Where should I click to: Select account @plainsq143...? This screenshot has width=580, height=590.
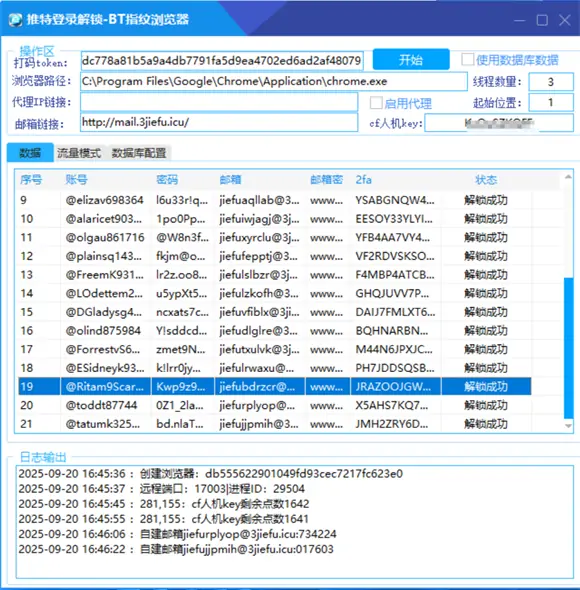104,256
